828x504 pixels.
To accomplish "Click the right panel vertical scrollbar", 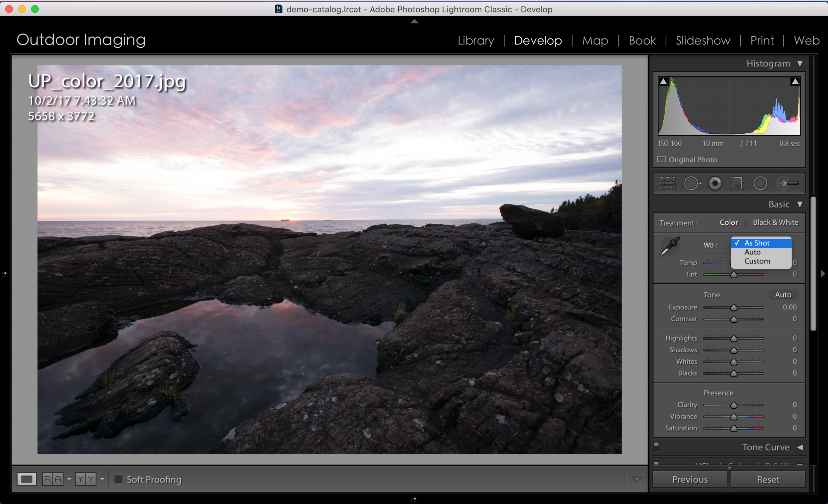I will click(813, 264).
